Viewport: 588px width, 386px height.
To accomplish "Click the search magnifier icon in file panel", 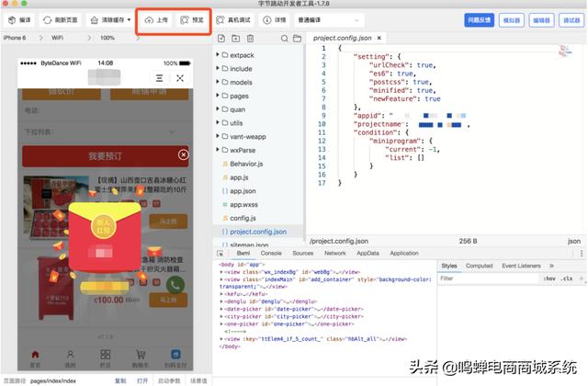I will (x=284, y=39).
